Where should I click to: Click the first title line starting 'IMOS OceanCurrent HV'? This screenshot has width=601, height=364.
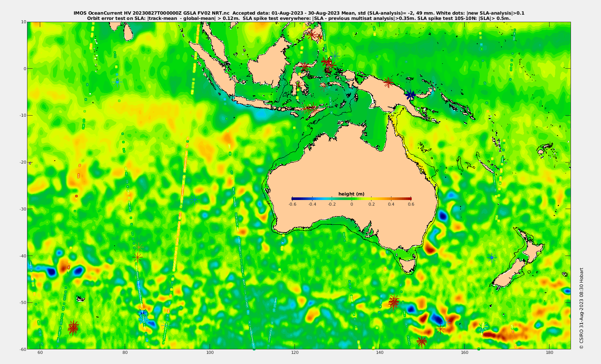[299, 13]
